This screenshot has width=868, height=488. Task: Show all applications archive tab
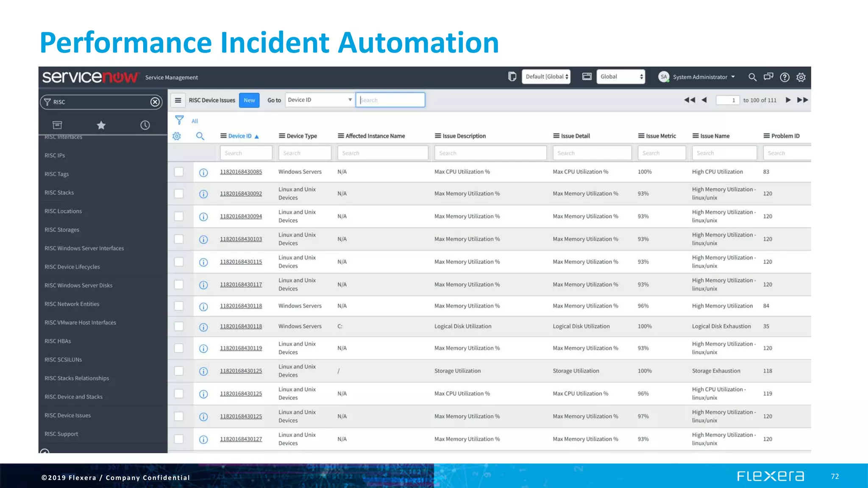point(57,125)
